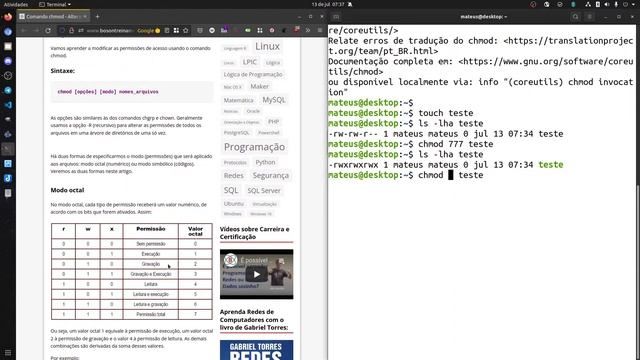Click the MySQL tag link
Image resolution: width=640 pixels, height=360 pixels.
click(x=274, y=100)
